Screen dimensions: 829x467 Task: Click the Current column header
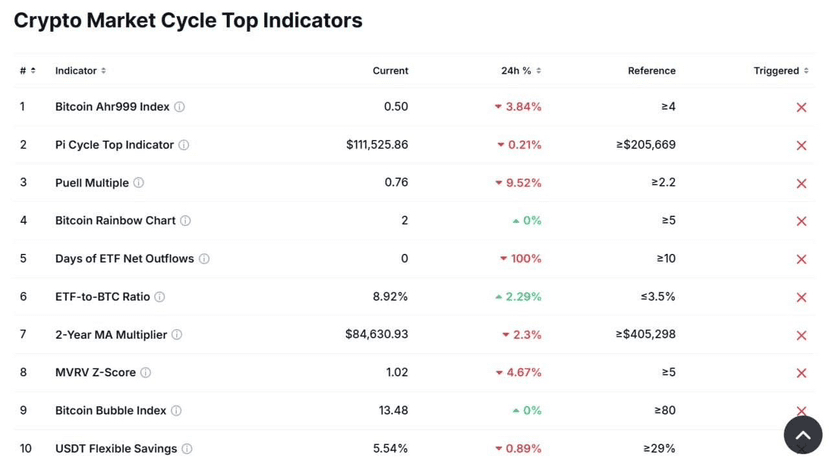pos(390,71)
